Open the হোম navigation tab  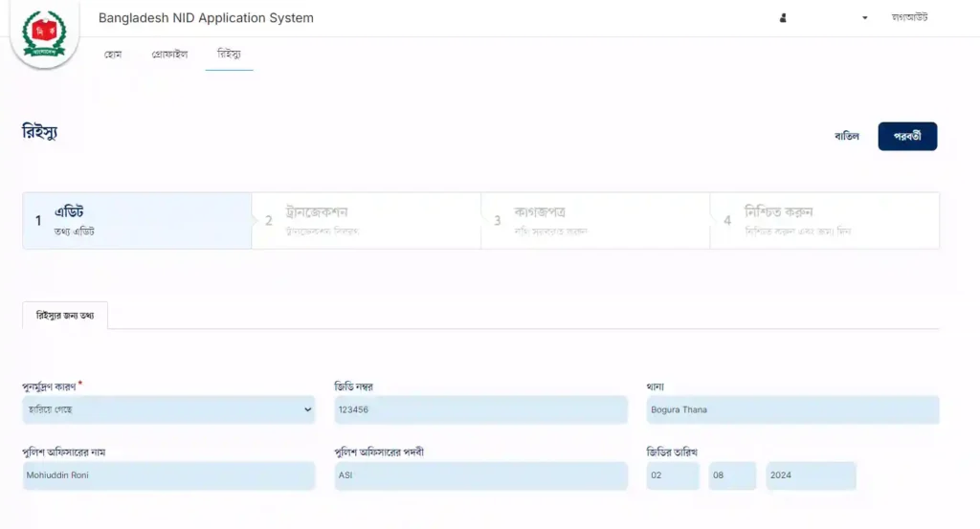[113, 55]
